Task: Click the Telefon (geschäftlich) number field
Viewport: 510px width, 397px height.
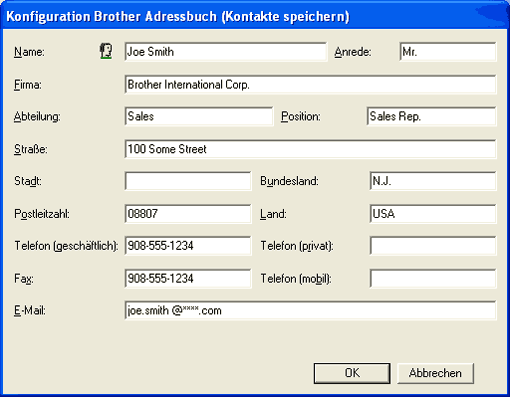Action: pyautogui.click(x=188, y=246)
